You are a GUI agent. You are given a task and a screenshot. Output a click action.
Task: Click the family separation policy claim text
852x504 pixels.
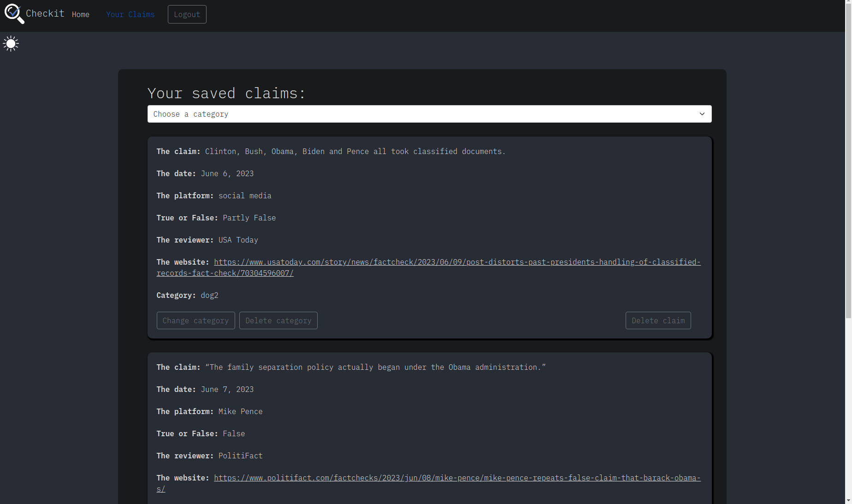click(x=375, y=368)
